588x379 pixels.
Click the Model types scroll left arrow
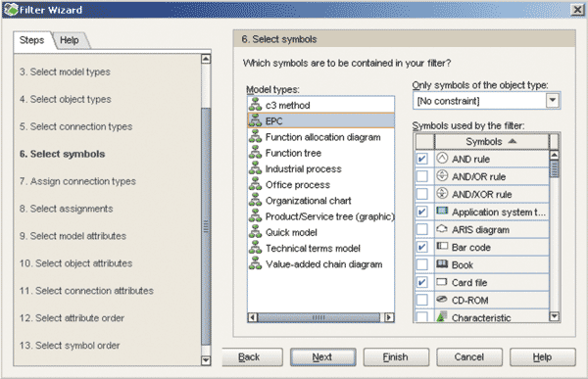253,317
